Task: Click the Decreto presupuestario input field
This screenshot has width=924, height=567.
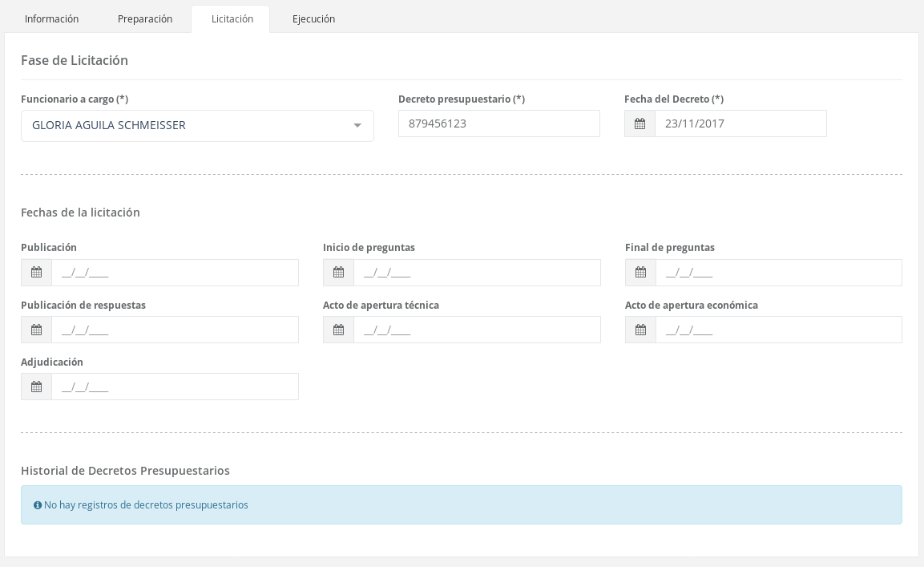Action: coord(498,124)
